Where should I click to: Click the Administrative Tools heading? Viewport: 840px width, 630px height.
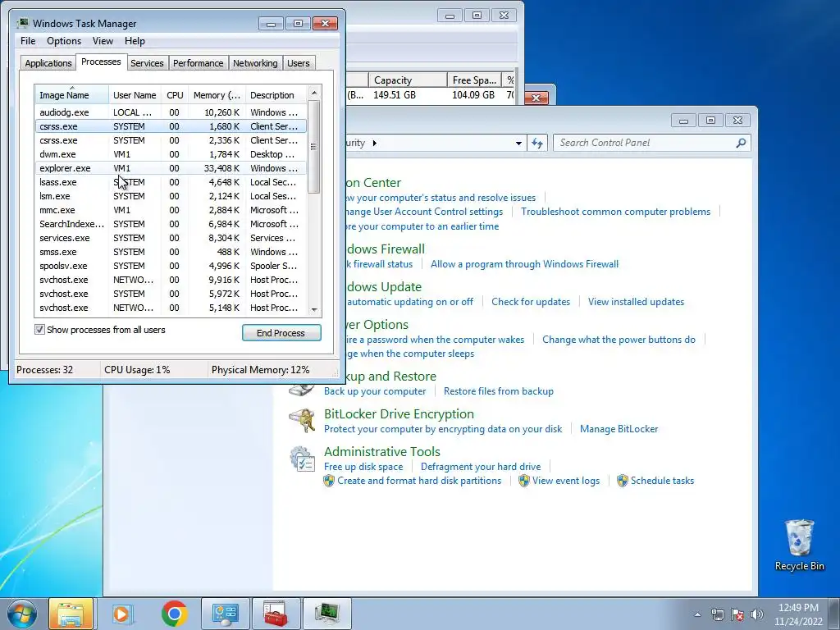coord(382,452)
